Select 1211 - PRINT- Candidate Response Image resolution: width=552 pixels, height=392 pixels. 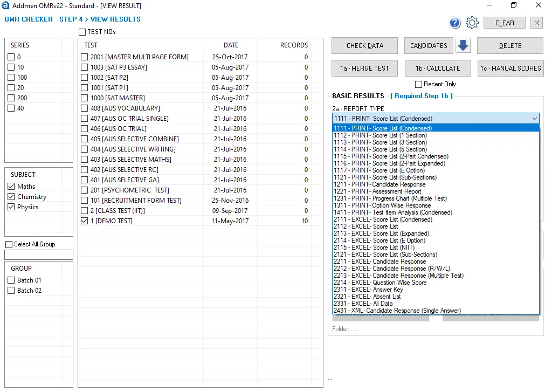point(436,184)
